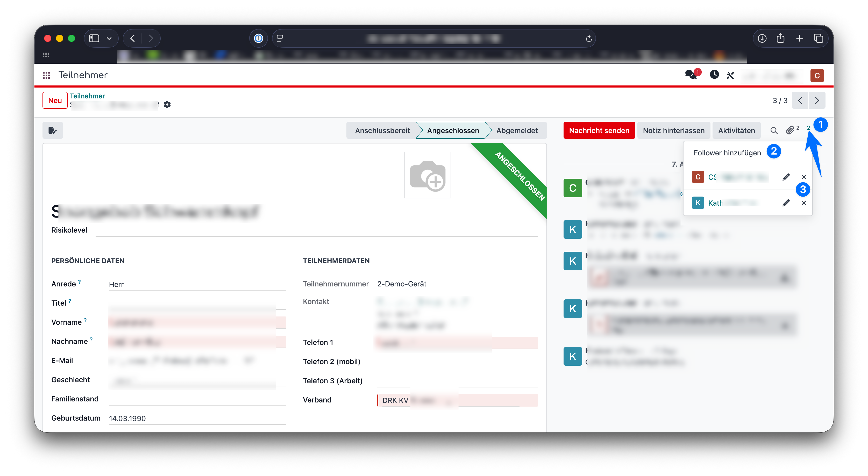The image size is (868, 476).
Task: Click the record settings gear icon
Action: click(167, 104)
